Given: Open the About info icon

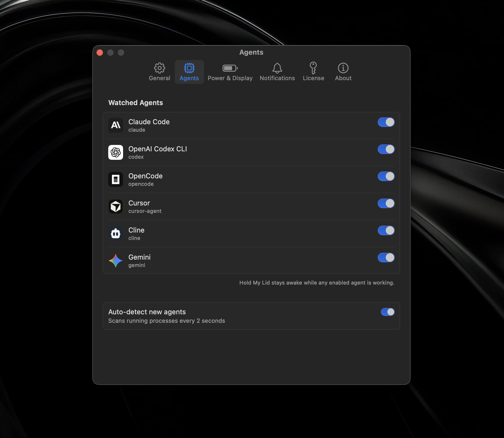Looking at the screenshot, I should coord(343,68).
